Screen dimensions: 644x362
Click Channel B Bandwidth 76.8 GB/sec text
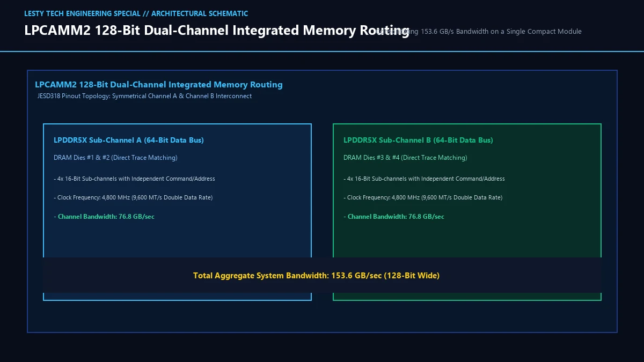[394, 217]
